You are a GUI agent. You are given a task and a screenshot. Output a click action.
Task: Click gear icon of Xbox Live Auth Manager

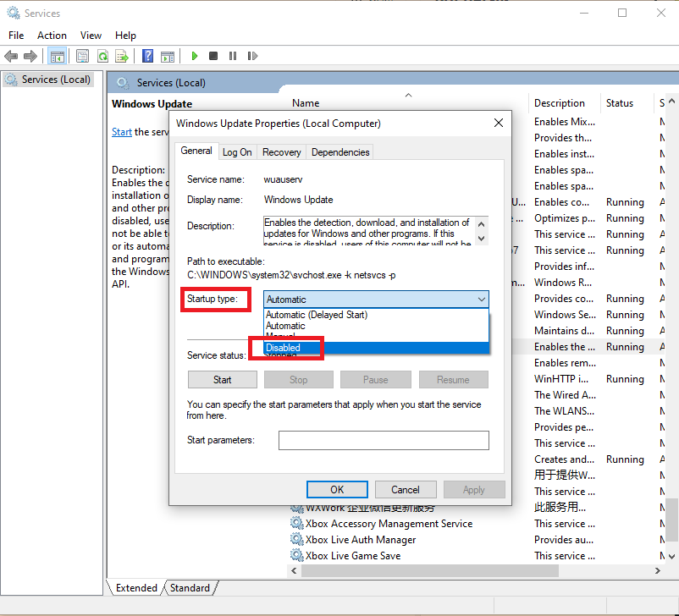click(x=296, y=539)
